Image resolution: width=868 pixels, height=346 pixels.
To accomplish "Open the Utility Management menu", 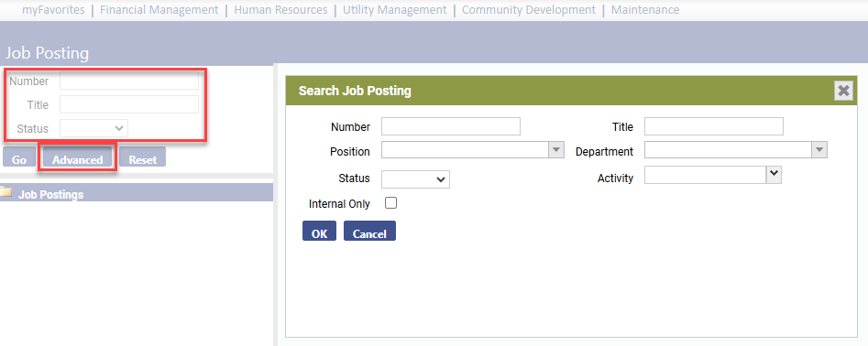I will coord(395,10).
